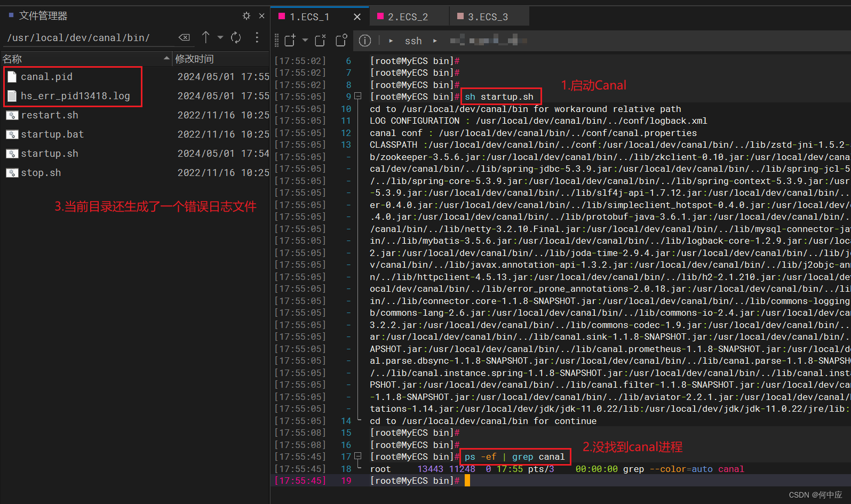Click the restart.sh script icon
851x504 pixels.
point(12,115)
